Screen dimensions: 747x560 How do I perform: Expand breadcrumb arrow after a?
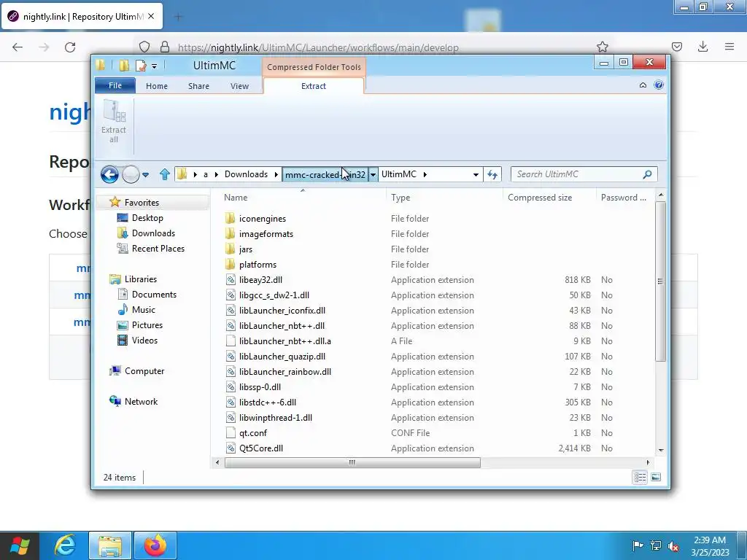click(216, 174)
